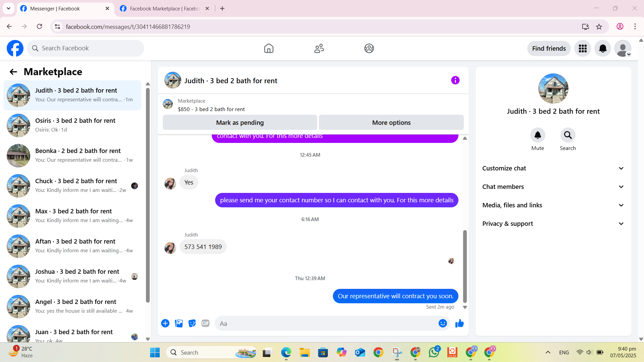Open more actions plus icon in composer
This screenshot has width=644, height=362.
pyautogui.click(x=165, y=323)
